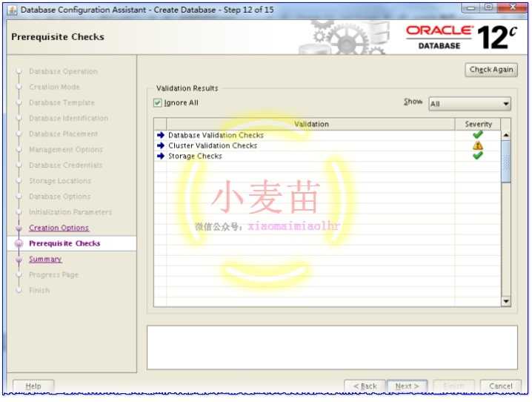Click Finish step in sidebar
This screenshot has width=532, height=402.
coord(39,290)
